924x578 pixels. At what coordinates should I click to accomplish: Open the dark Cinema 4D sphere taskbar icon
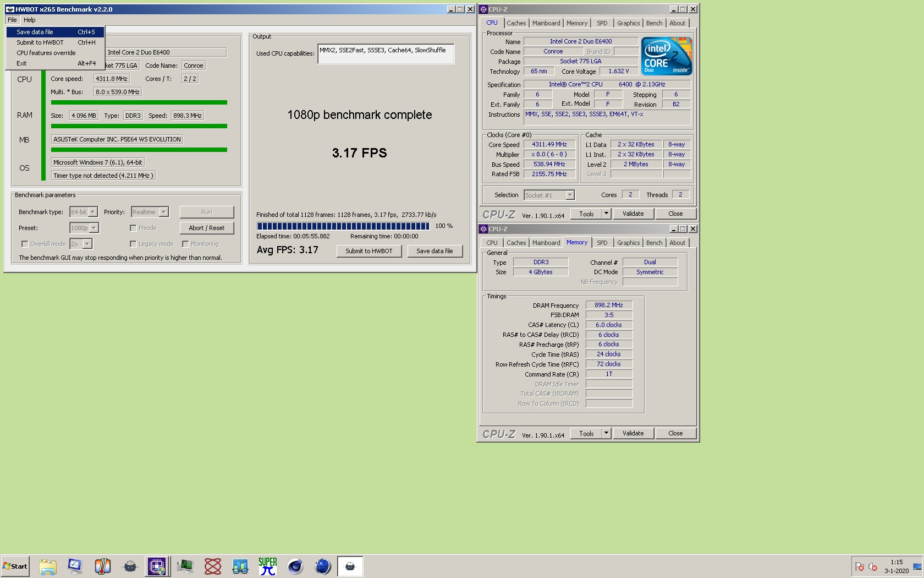pyautogui.click(x=295, y=566)
